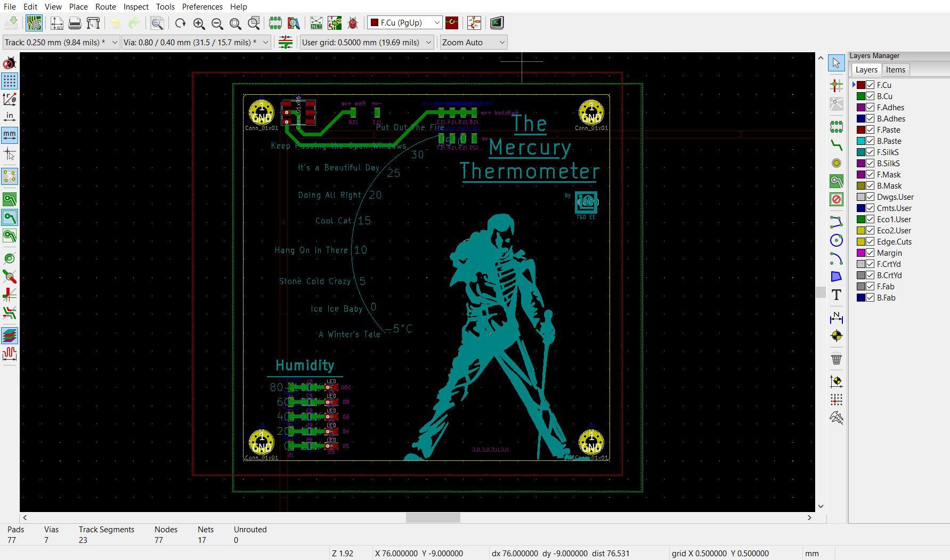Switch units to millimeters
Image resolution: width=950 pixels, height=560 pixels.
(10, 135)
